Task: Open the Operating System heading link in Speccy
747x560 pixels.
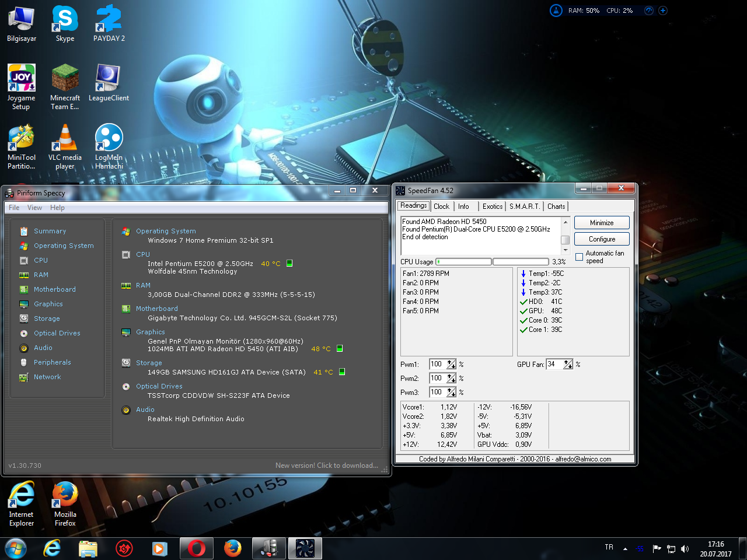Action: point(166,231)
